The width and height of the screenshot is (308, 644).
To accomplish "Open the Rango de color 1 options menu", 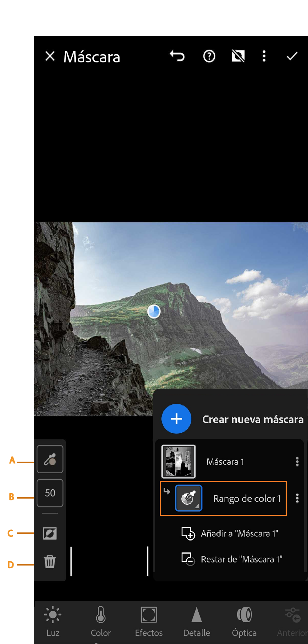I will point(297,499).
